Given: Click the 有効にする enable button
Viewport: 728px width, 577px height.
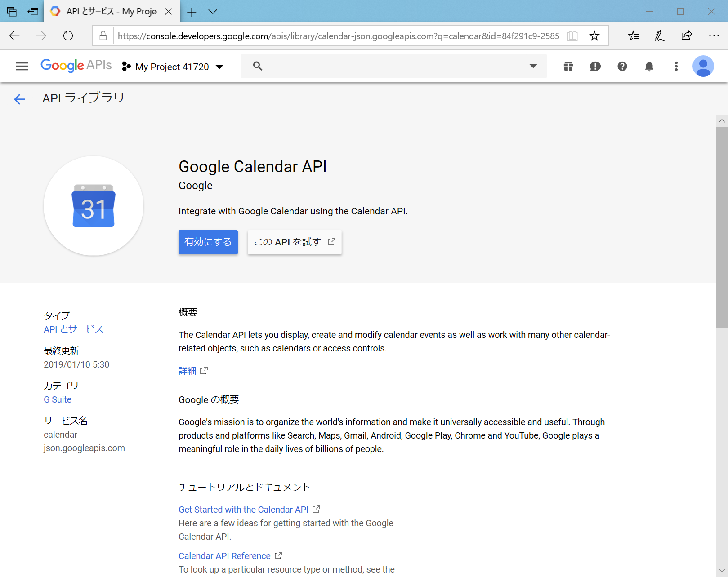Looking at the screenshot, I should pyautogui.click(x=208, y=242).
